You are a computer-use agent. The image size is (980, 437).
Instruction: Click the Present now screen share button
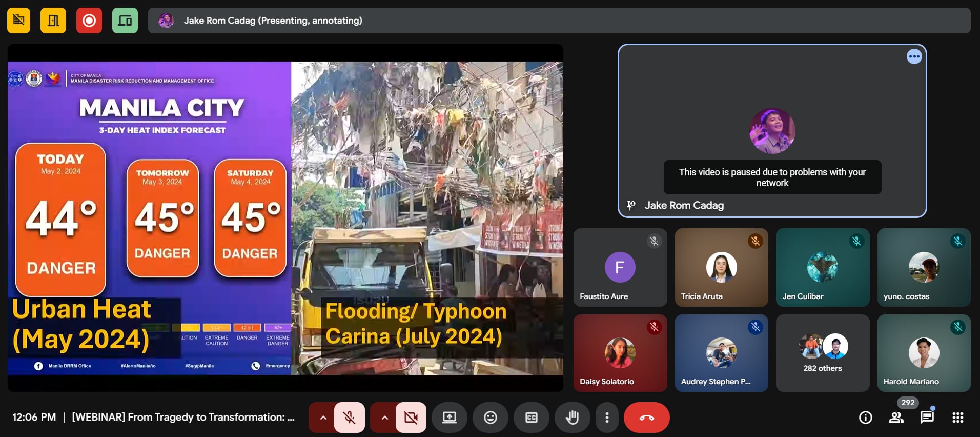tap(450, 418)
